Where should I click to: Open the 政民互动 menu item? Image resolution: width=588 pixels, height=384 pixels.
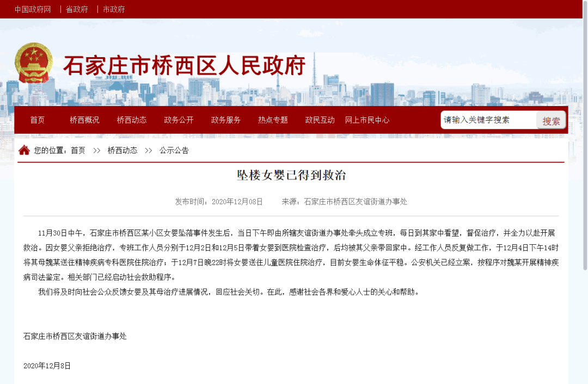coord(320,120)
